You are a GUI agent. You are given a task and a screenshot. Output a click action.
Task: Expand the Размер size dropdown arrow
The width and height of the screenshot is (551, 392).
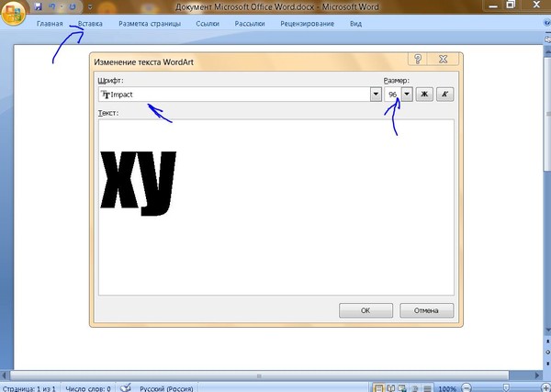coord(407,95)
